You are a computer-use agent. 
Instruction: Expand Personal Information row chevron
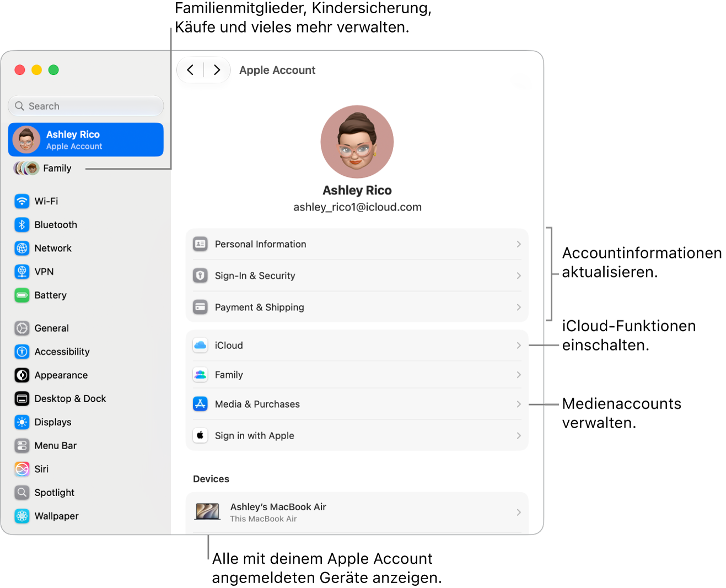519,244
